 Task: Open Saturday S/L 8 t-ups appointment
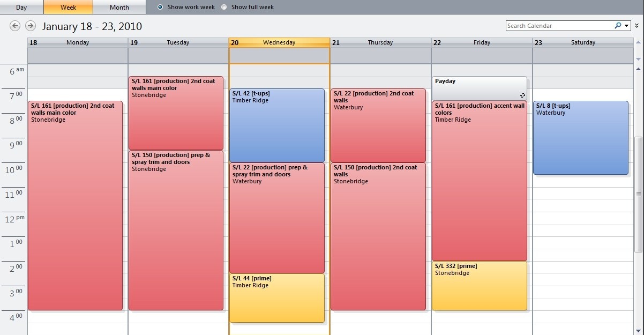(x=581, y=138)
